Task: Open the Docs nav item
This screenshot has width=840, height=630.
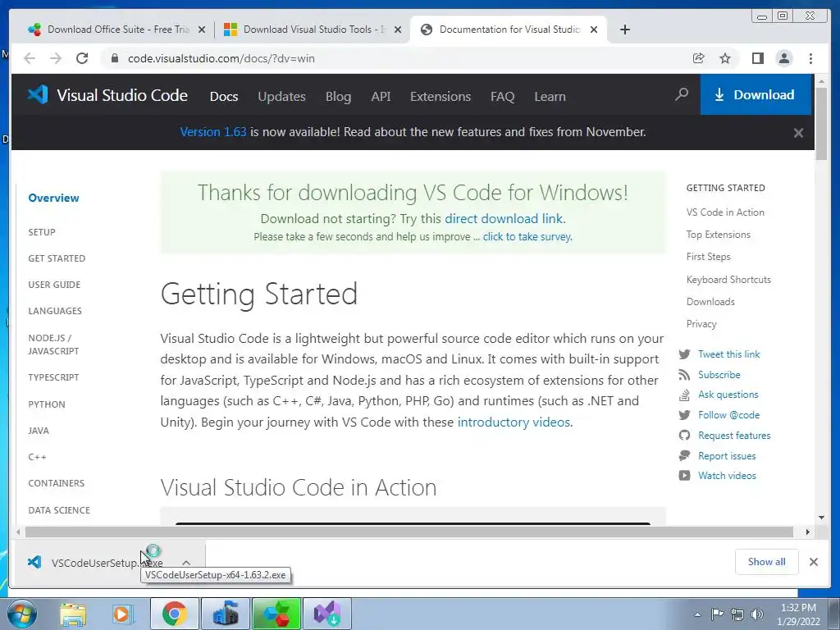Action: (224, 97)
